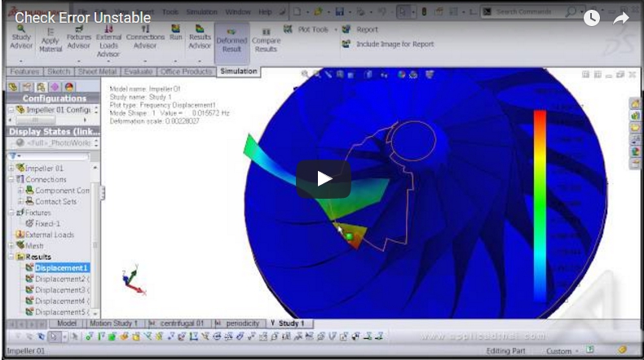The height and width of the screenshot is (360, 644).
Task: Switch to the Sheet Metal tab
Action: tap(97, 72)
